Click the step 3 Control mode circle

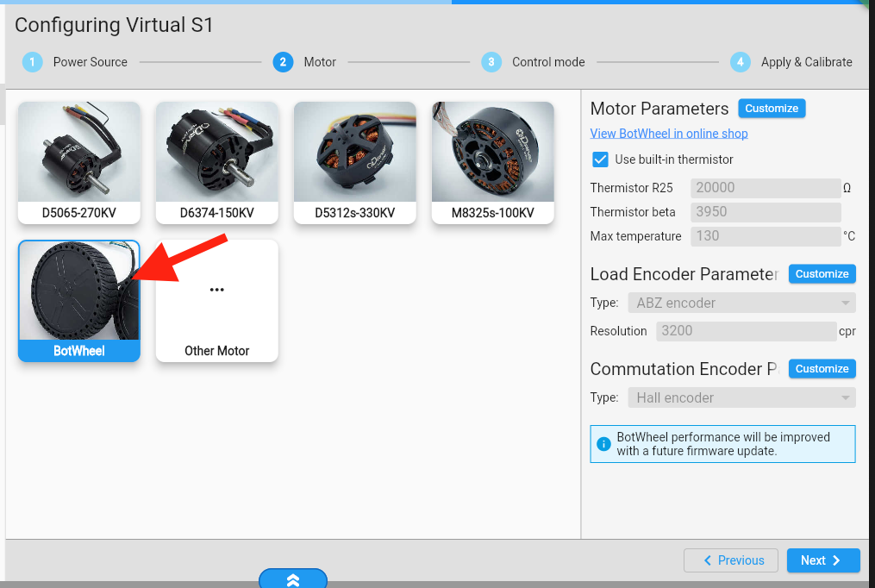[491, 62]
